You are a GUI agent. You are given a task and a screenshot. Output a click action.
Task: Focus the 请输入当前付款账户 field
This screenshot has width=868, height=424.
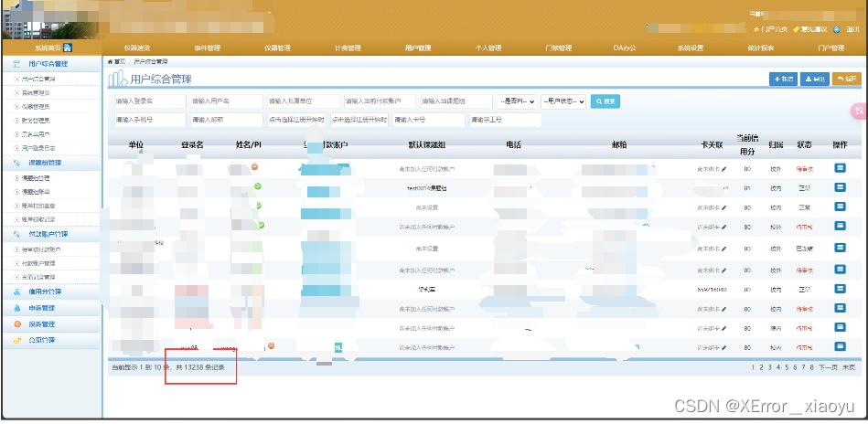click(x=380, y=101)
